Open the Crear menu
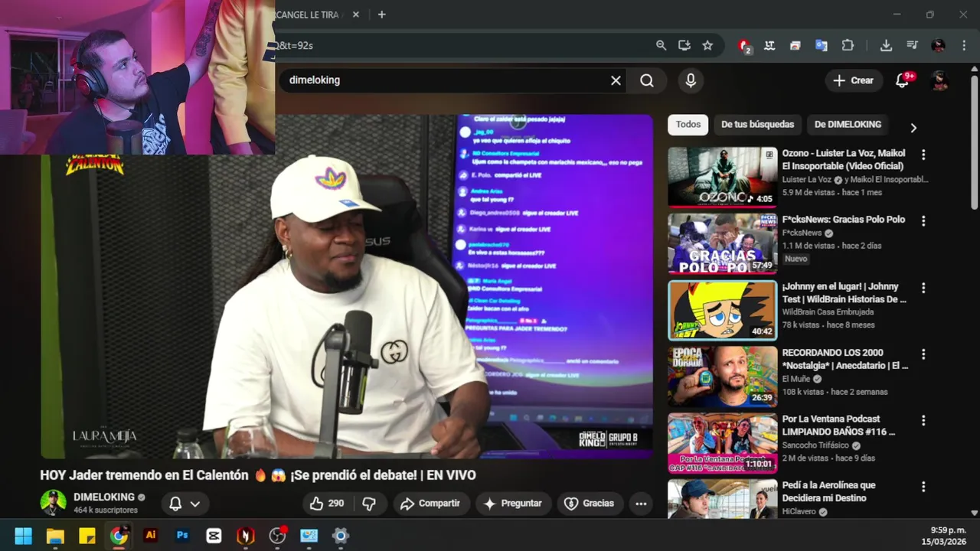The image size is (980, 551). [854, 80]
